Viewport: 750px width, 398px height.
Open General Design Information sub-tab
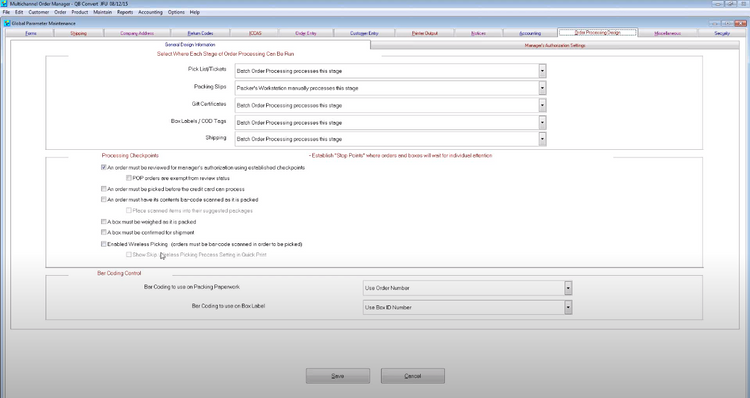click(190, 44)
